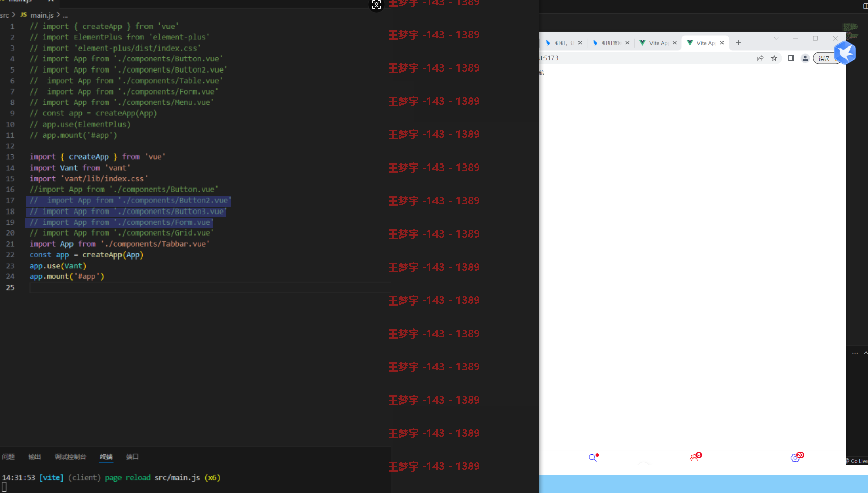This screenshot has width=868, height=493.
Task: Click Go Live in the status bar
Action: coord(857,461)
